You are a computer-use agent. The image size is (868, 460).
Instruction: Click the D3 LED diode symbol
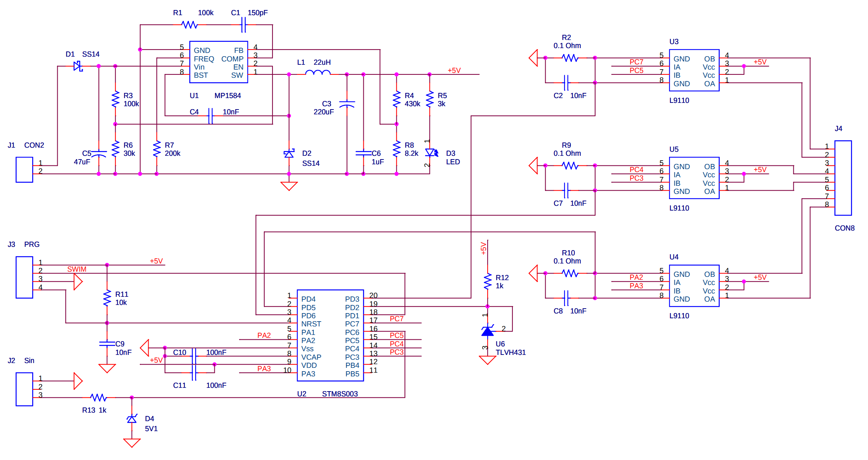click(430, 152)
